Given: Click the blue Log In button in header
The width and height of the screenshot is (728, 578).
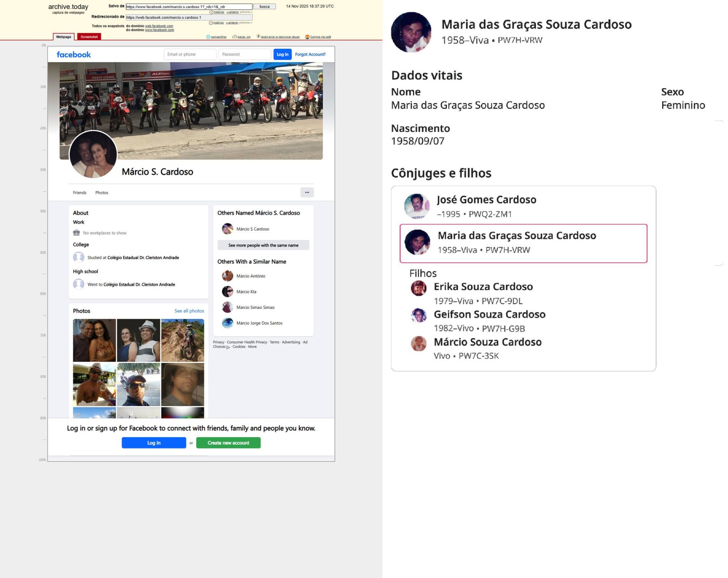Looking at the screenshot, I should pyautogui.click(x=282, y=54).
